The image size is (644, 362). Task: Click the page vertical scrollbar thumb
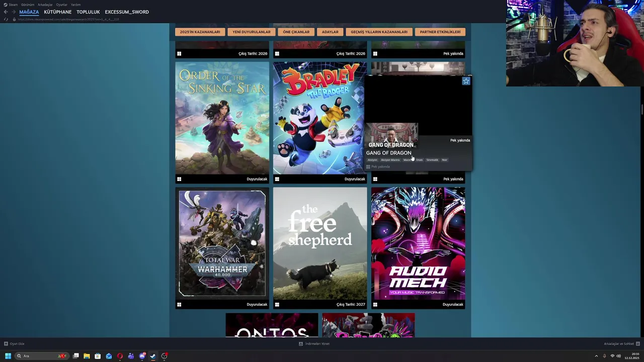pyautogui.click(x=641, y=109)
